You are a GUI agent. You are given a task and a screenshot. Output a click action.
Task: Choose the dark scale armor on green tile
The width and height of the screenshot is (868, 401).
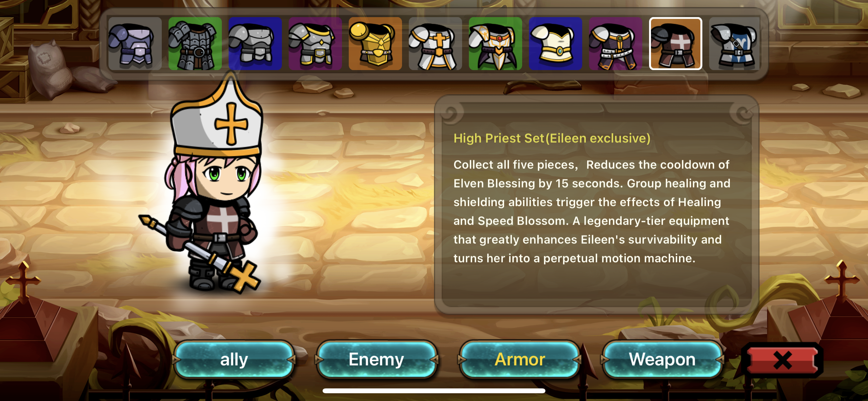[x=195, y=44]
